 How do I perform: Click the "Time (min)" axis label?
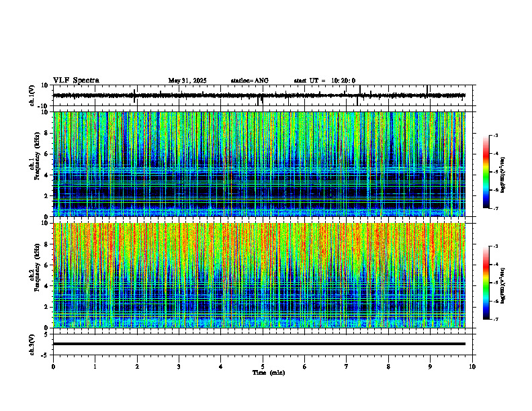pos(269,373)
